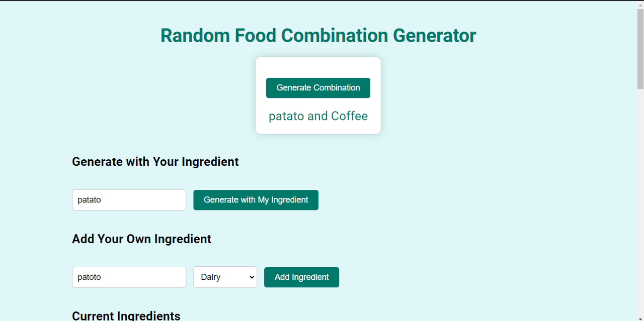Click the page scrollbar thumb

pyautogui.click(x=640, y=48)
